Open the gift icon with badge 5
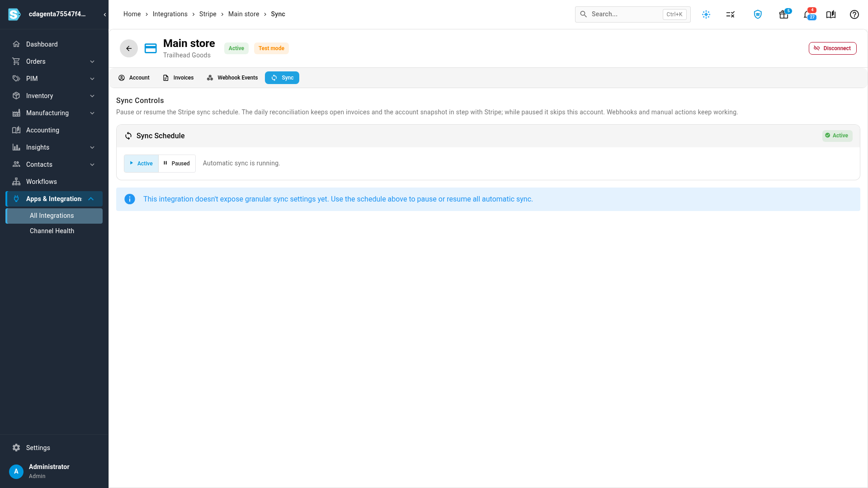Image resolution: width=868 pixels, height=488 pixels. pos(784,14)
